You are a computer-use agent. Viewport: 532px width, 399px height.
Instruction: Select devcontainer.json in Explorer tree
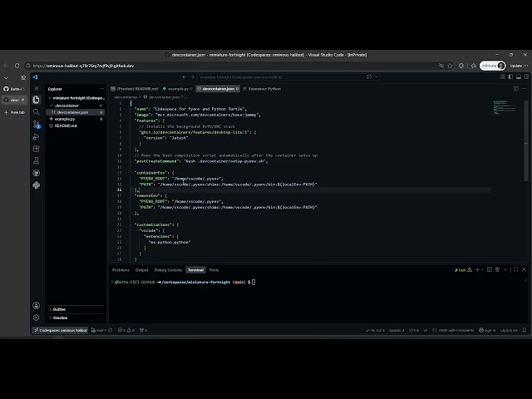(x=76, y=112)
